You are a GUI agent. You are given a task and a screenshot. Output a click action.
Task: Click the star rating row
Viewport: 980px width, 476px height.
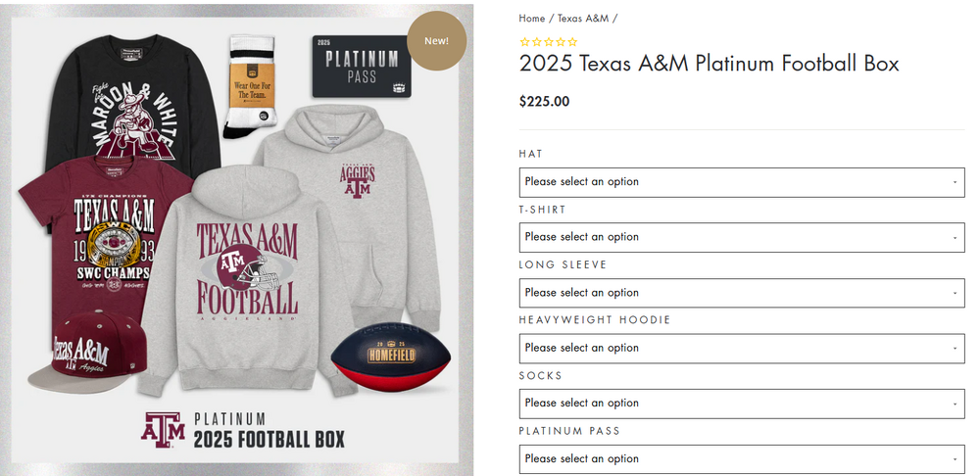tap(549, 42)
